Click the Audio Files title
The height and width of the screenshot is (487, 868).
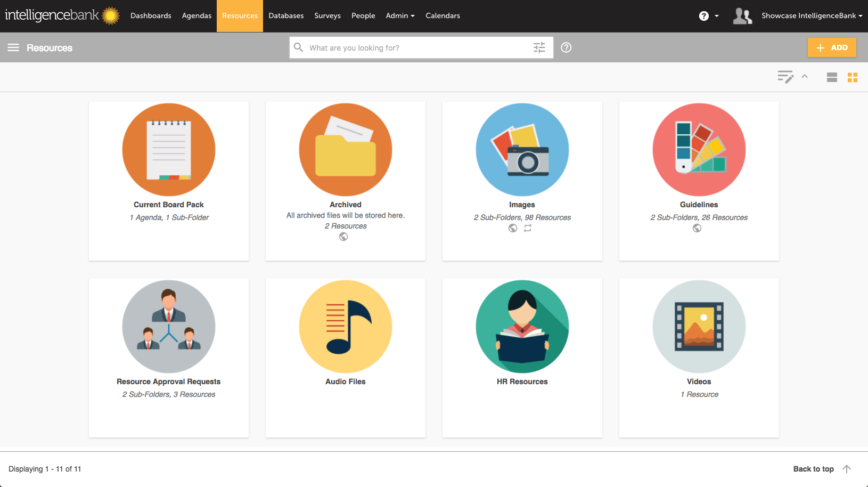coord(346,382)
